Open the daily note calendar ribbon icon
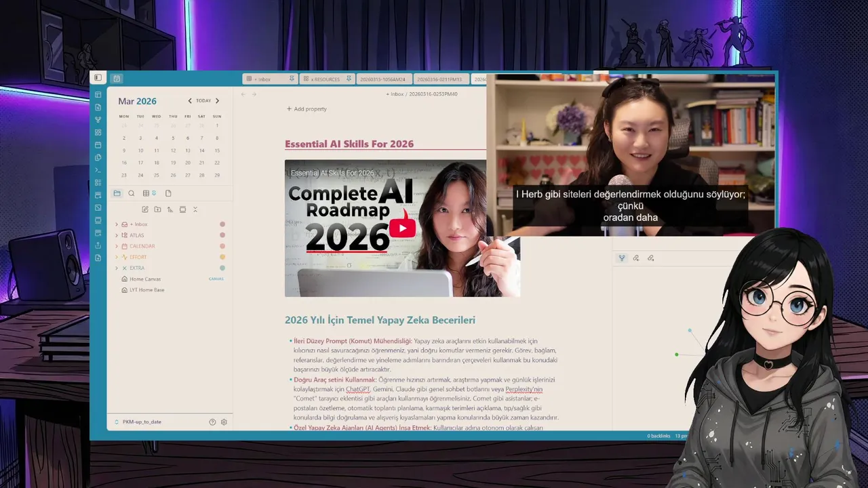Screen dimensions: 868x488 point(98,145)
